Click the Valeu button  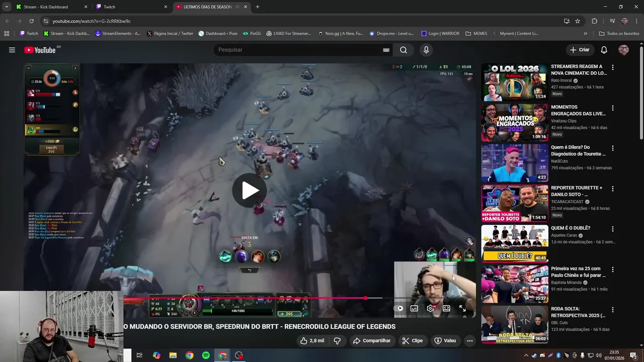pyautogui.click(x=445, y=340)
